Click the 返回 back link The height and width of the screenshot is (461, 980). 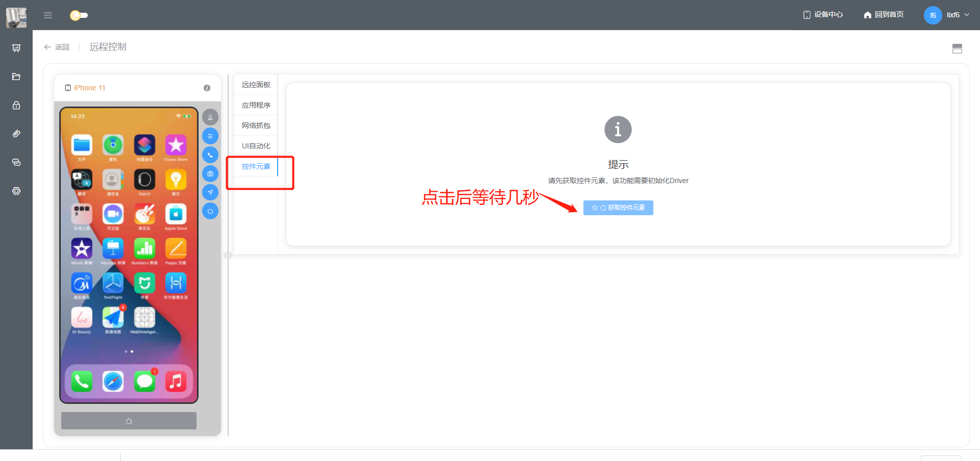click(x=57, y=47)
